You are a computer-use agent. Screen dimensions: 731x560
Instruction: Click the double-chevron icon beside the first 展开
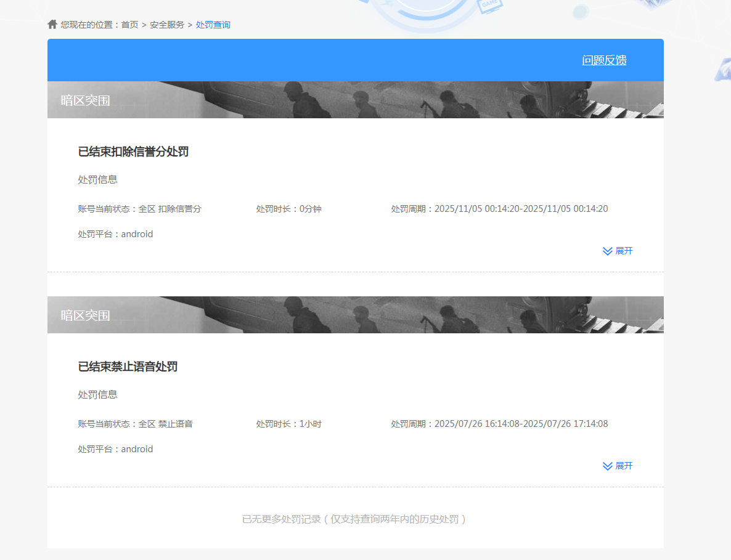[607, 251]
